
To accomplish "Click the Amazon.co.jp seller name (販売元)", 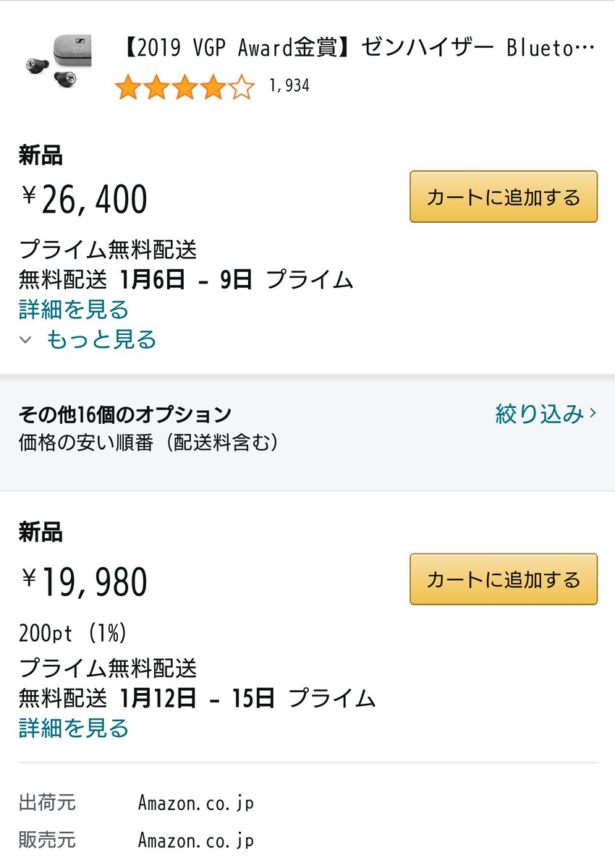I will [196, 841].
